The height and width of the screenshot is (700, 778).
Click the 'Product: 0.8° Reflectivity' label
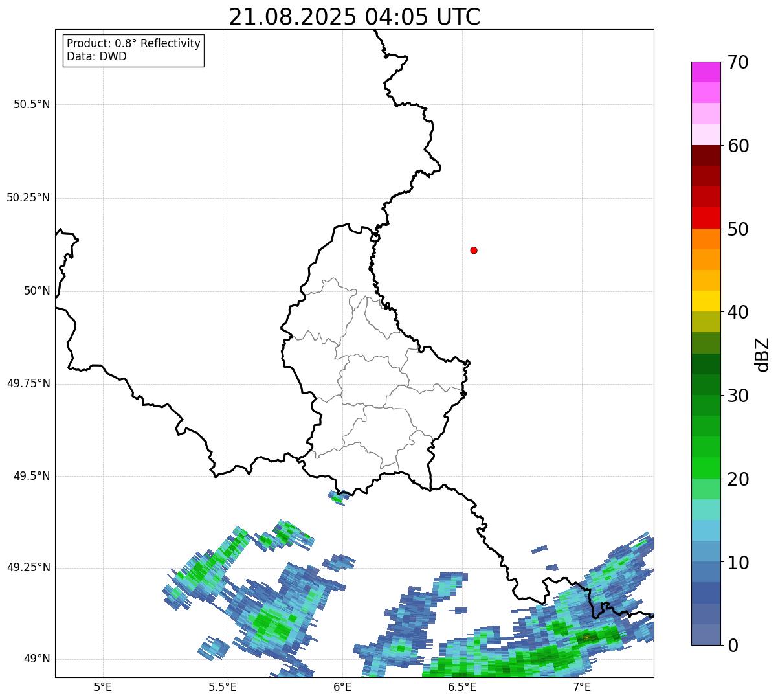[x=134, y=43]
